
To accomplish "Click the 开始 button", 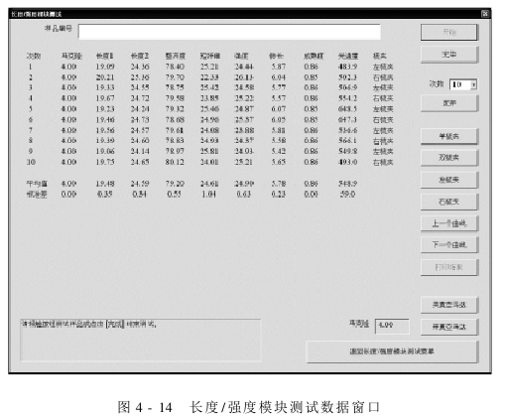I will pos(449,32).
